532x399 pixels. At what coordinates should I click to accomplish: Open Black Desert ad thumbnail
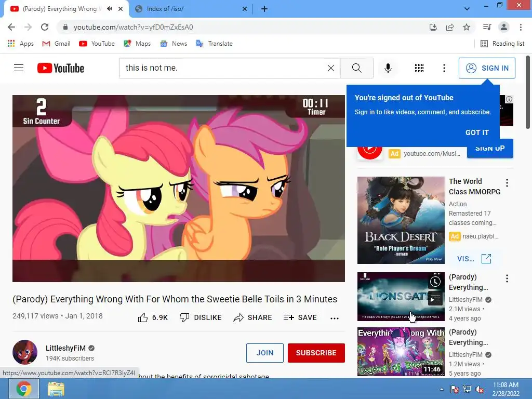(x=401, y=220)
